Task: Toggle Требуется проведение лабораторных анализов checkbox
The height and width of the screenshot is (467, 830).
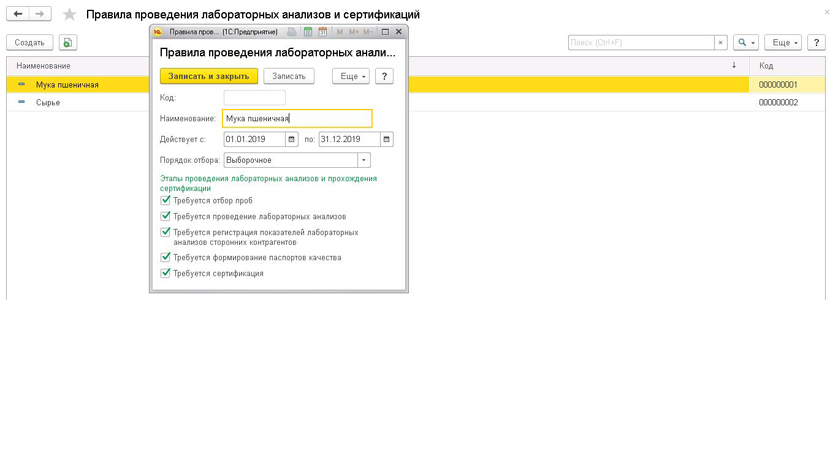Action: click(166, 216)
